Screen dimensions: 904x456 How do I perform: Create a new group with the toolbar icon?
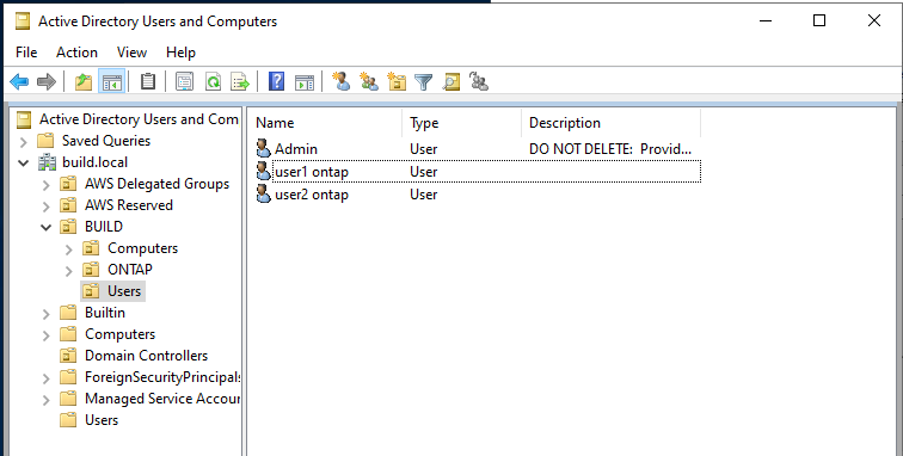pos(369,82)
